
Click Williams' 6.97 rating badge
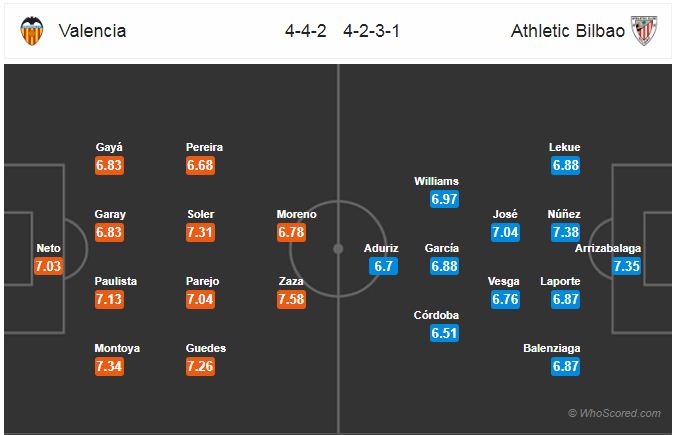(x=444, y=199)
